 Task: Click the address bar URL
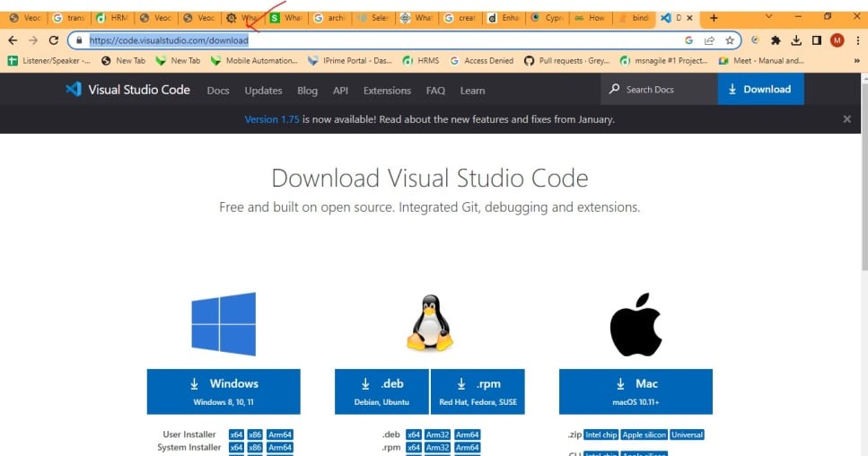169,40
